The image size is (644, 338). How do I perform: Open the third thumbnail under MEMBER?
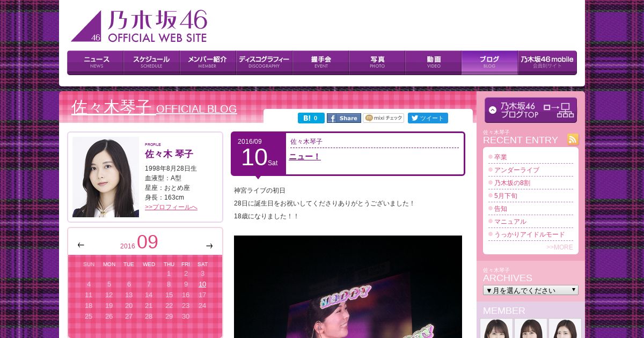coord(565,328)
